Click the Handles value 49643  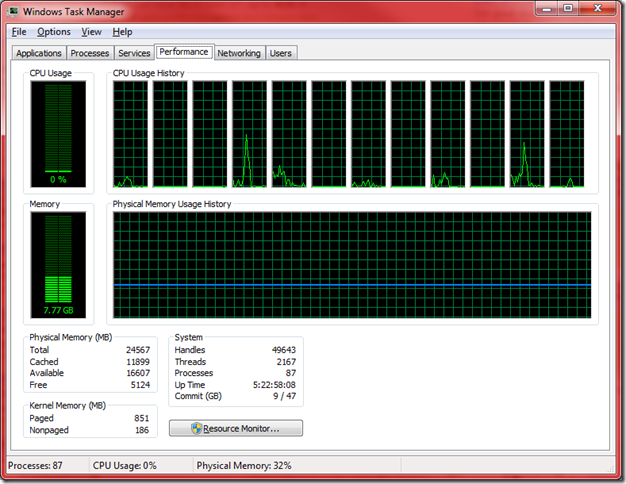point(284,350)
